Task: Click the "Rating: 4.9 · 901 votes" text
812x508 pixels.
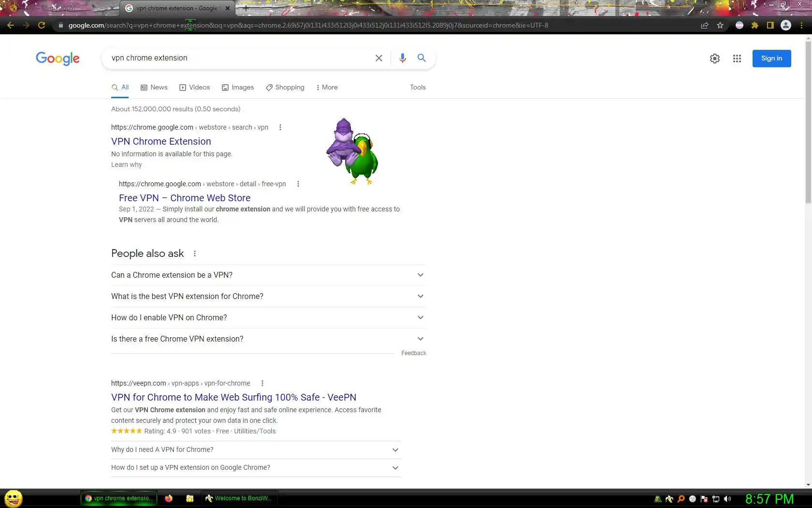Action: tap(177, 431)
